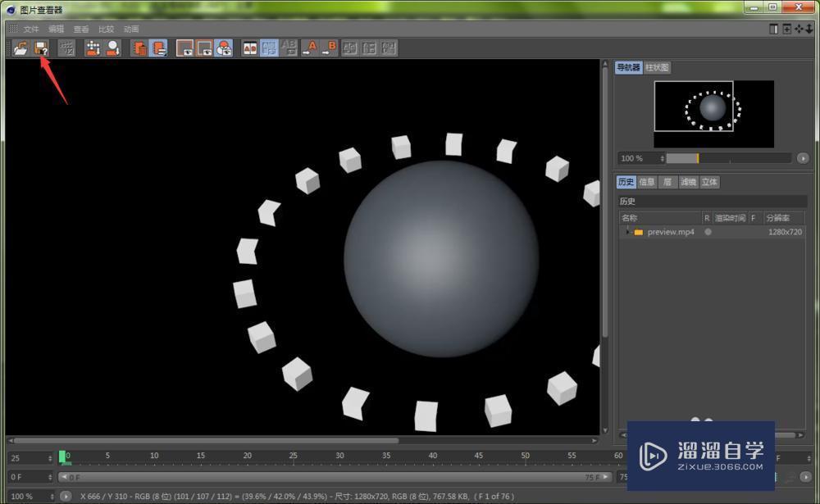Click the 1280x720 resolution value
The width and height of the screenshot is (820, 504).
(x=785, y=232)
